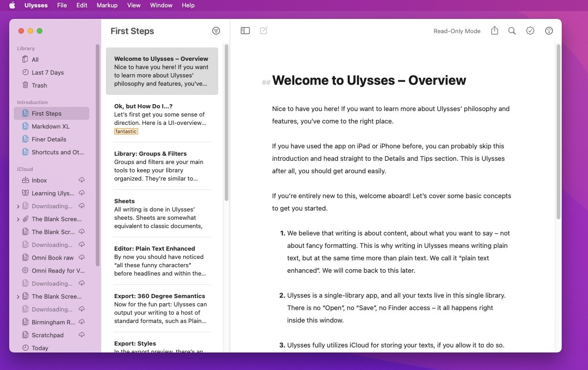The width and height of the screenshot is (588, 370).
Task: Open the Window menu
Action: (161, 5)
